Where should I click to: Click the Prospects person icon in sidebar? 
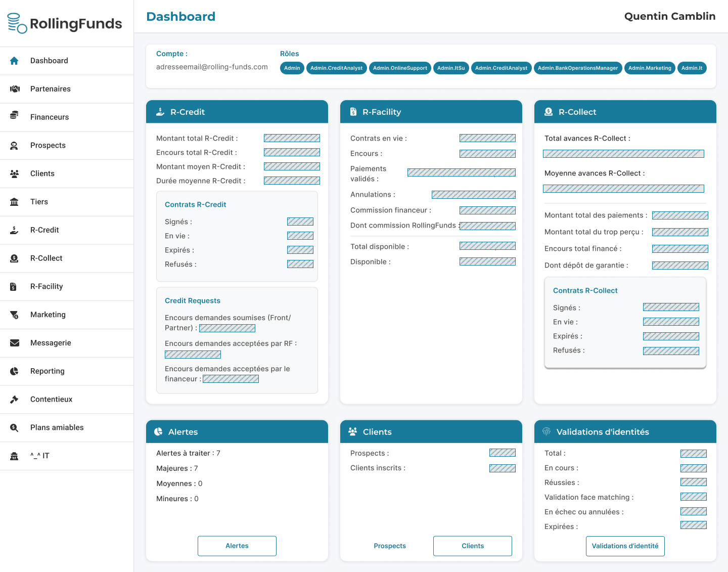tap(14, 146)
